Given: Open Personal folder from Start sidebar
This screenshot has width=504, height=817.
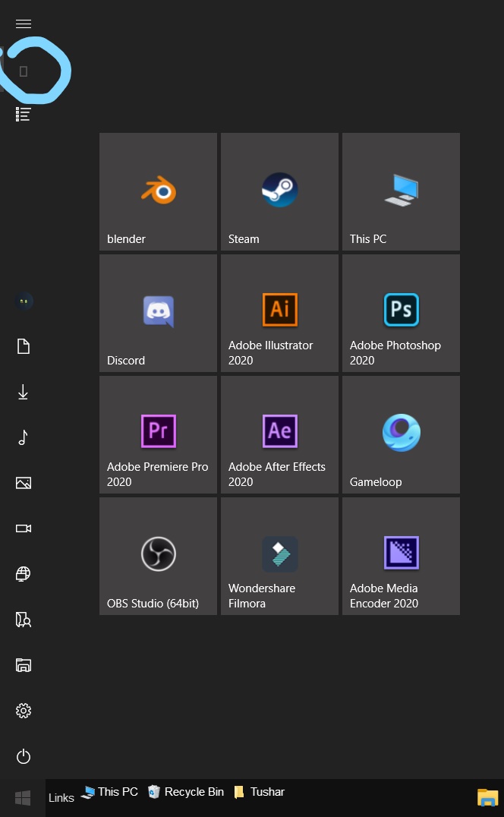Looking at the screenshot, I should click(24, 620).
